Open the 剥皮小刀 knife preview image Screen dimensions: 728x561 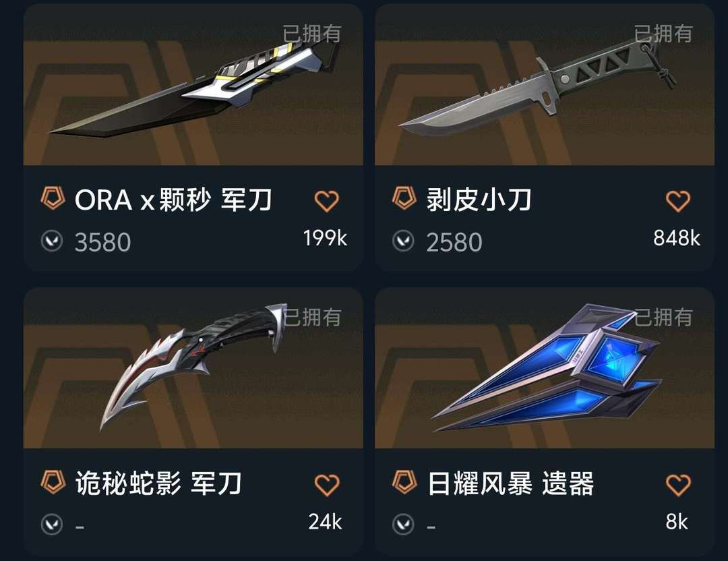[545, 84]
